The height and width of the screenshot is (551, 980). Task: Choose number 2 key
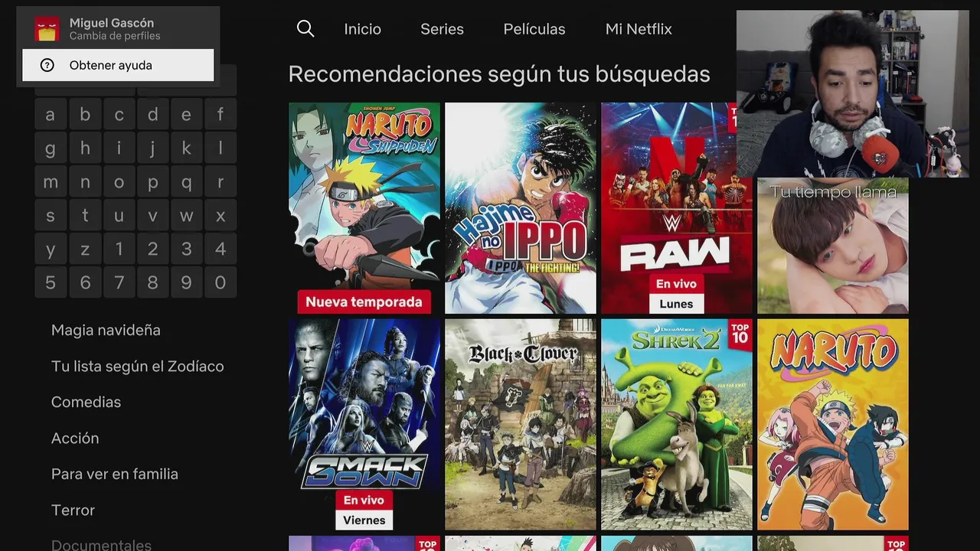point(152,249)
